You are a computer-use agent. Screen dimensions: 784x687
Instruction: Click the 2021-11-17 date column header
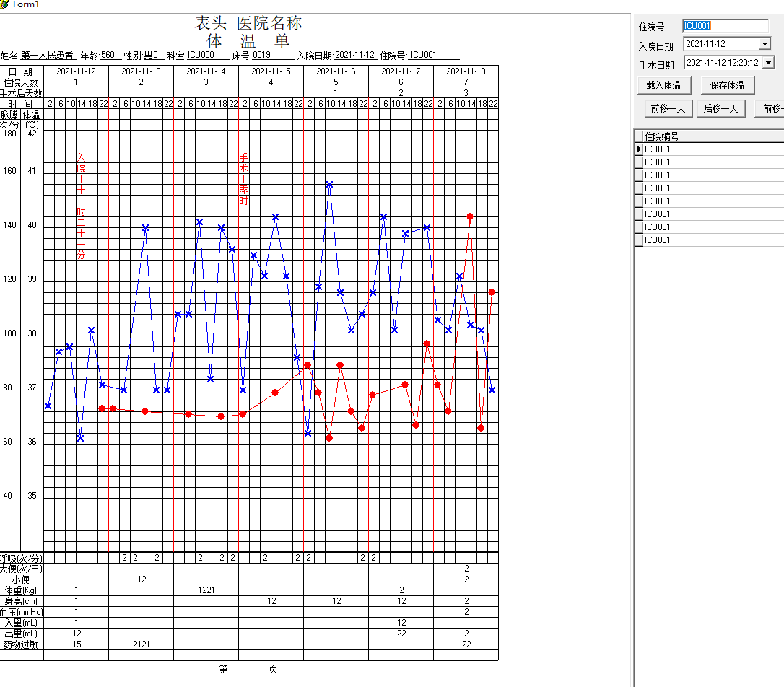pos(401,71)
